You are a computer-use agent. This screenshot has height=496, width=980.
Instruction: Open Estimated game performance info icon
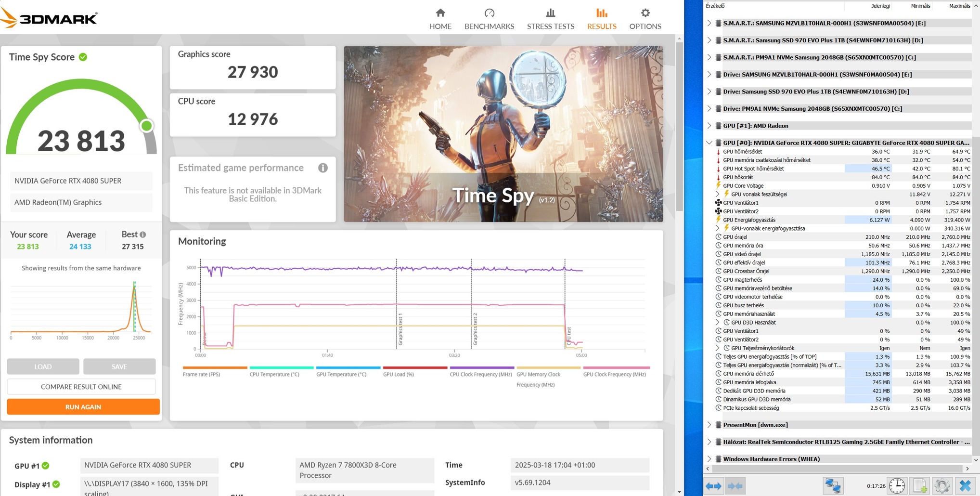tap(322, 168)
